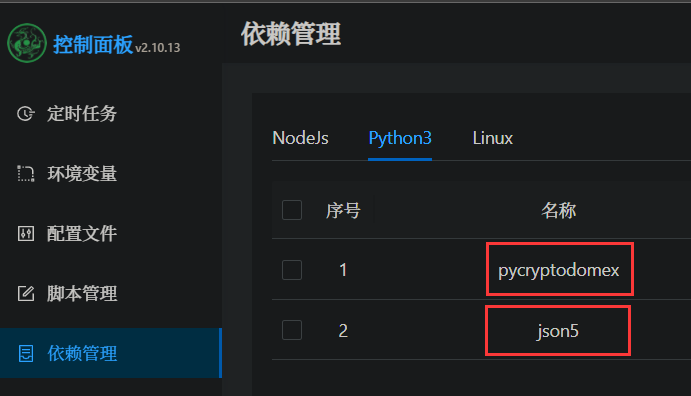Image resolution: width=691 pixels, height=396 pixels.
Task: Click the 依赖管理 page heading
Action: pyautogui.click(x=291, y=34)
